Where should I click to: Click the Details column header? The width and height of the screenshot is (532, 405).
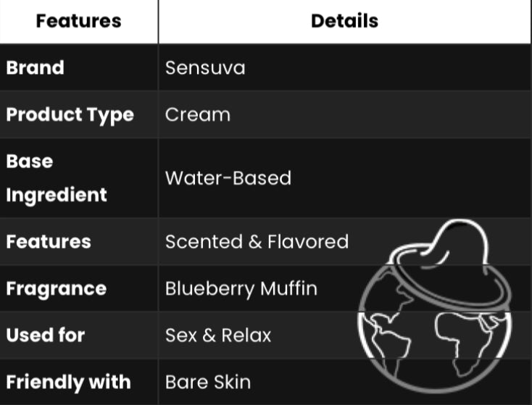345,21
